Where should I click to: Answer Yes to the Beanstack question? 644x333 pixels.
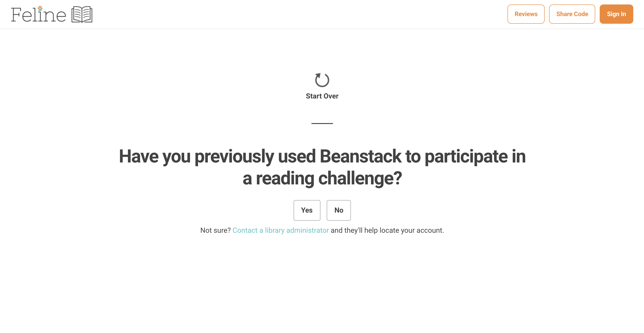click(x=307, y=210)
